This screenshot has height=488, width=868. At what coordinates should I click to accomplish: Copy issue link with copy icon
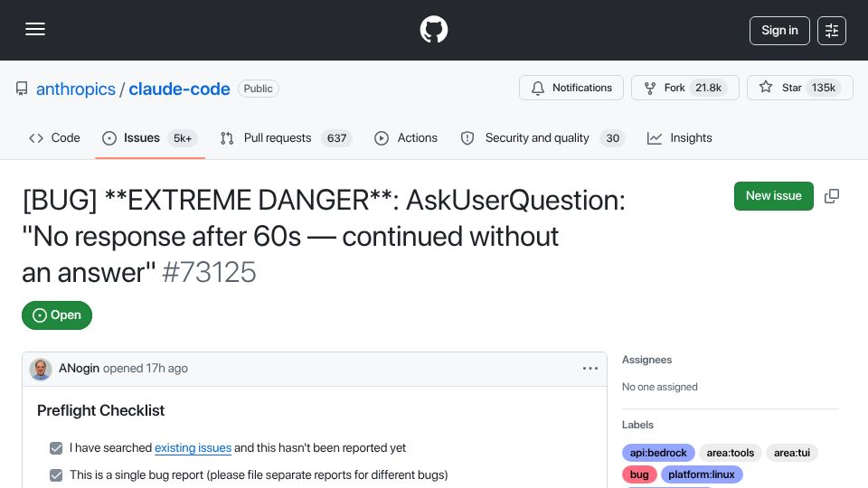pos(832,196)
